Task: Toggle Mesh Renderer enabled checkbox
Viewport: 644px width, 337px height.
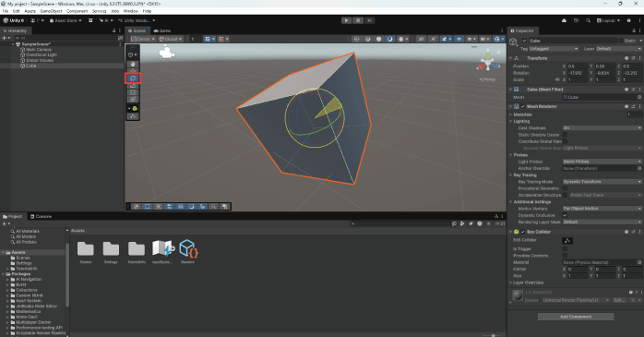Action: [x=523, y=106]
